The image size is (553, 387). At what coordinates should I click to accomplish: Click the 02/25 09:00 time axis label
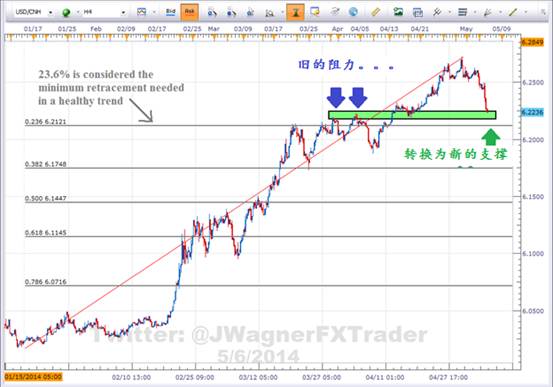[x=195, y=377]
